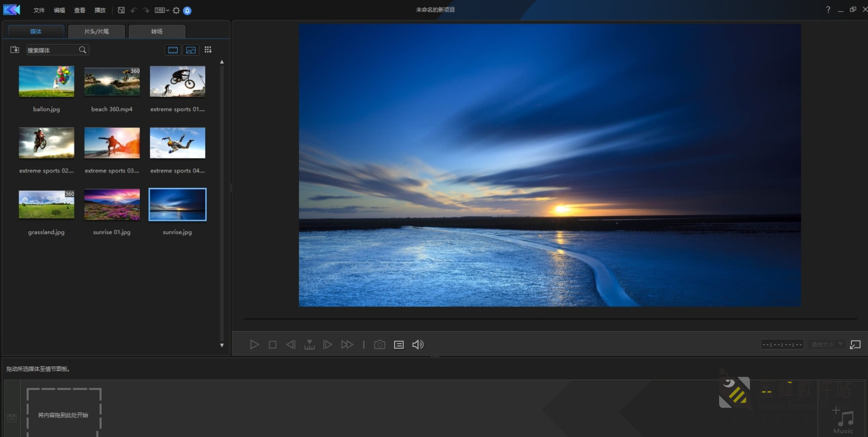The width and height of the screenshot is (868, 437).
Task: Open the media sort grid icon
Action: pos(208,50)
